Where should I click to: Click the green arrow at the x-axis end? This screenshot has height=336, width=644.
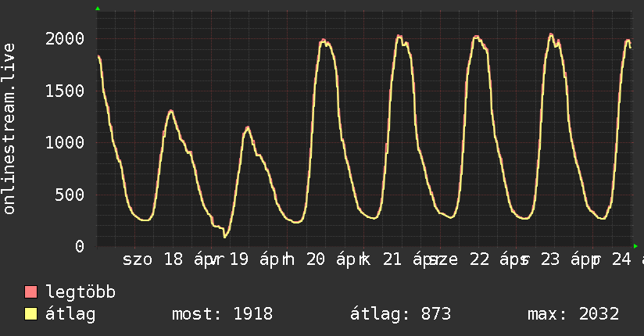point(636,246)
